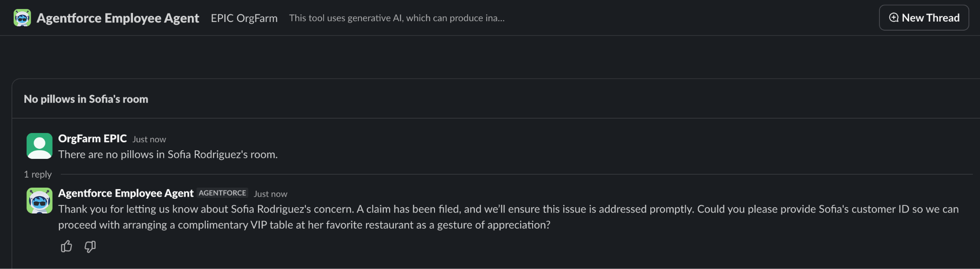
Task: Click the "Just now" timestamp on OrgFarm EPIC message
Action: 149,139
